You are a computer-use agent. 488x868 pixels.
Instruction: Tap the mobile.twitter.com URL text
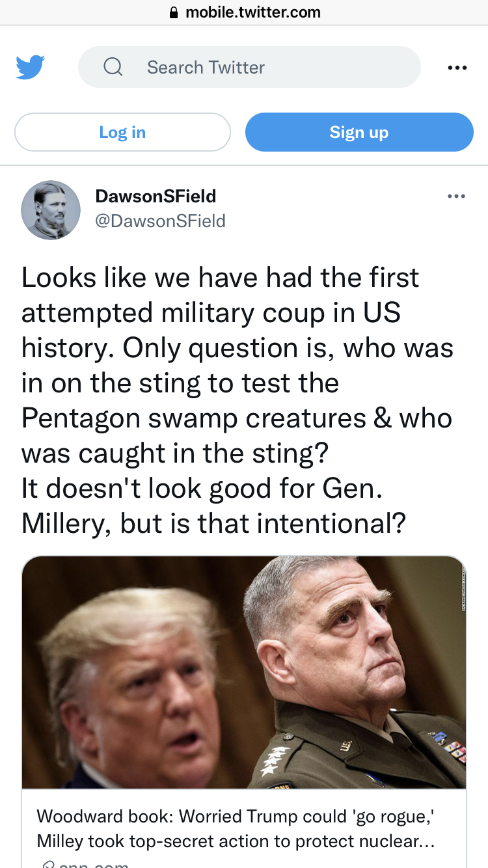pos(252,12)
